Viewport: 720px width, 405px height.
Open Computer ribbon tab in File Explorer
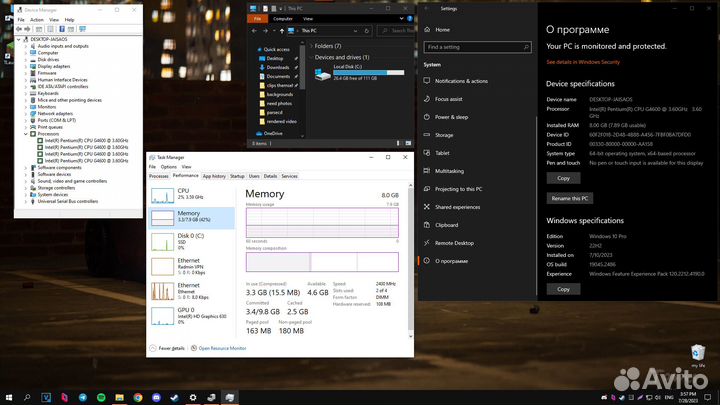point(282,19)
